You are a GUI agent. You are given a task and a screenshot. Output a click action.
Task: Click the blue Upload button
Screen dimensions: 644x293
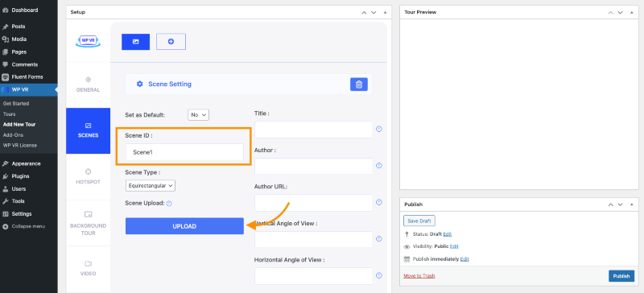pos(184,226)
